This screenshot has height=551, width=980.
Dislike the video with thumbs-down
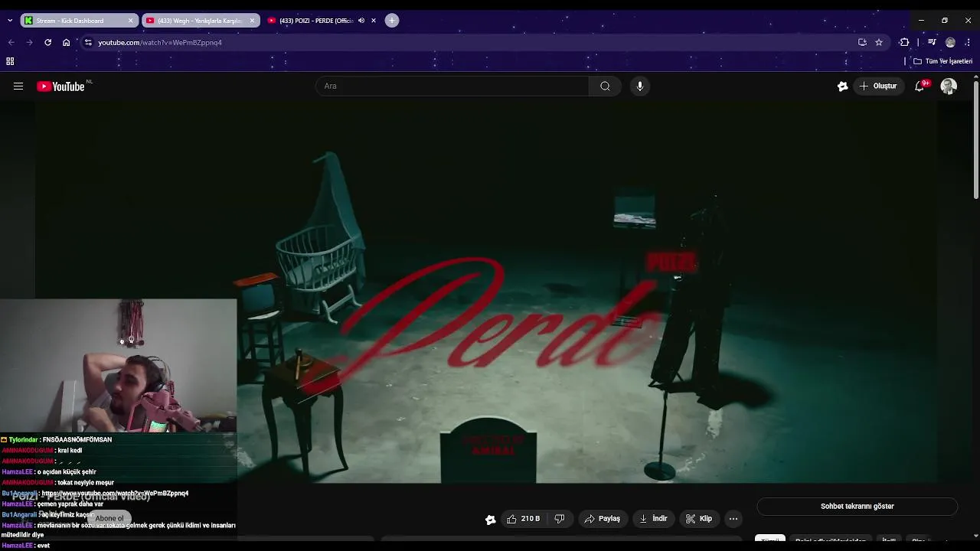point(560,519)
